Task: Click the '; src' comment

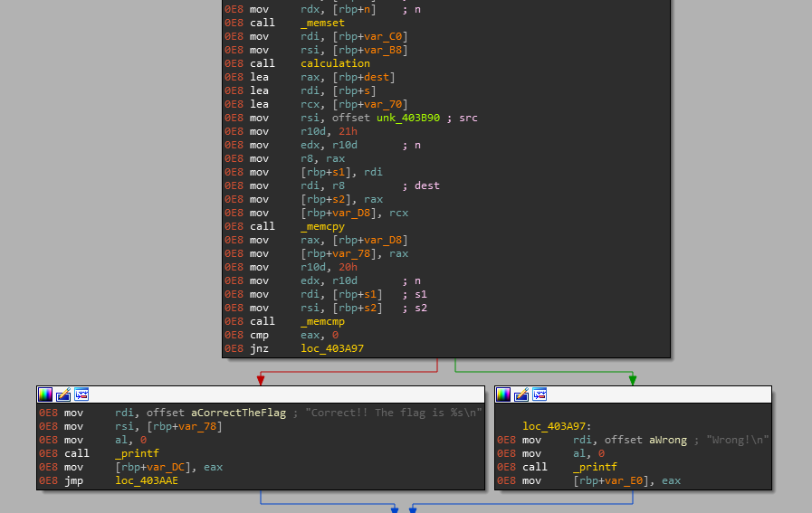Action: pos(462,118)
